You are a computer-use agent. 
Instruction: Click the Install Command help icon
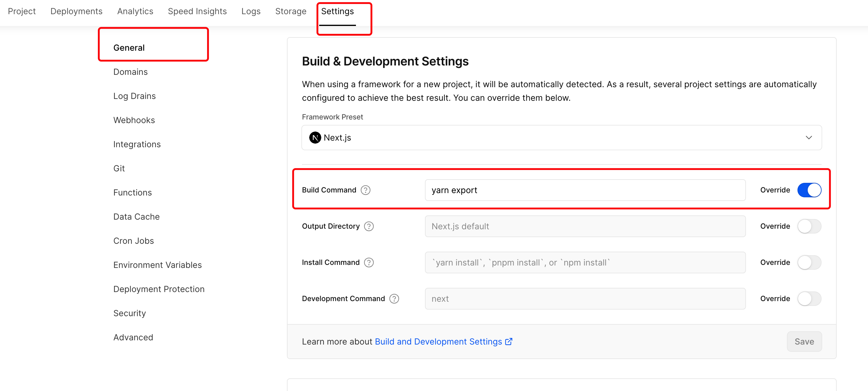click(369, 262)
